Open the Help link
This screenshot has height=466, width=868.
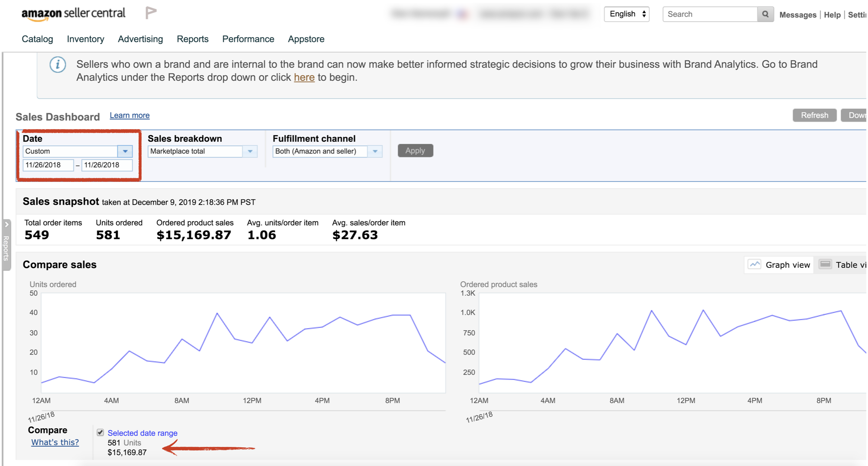point(832,15)
